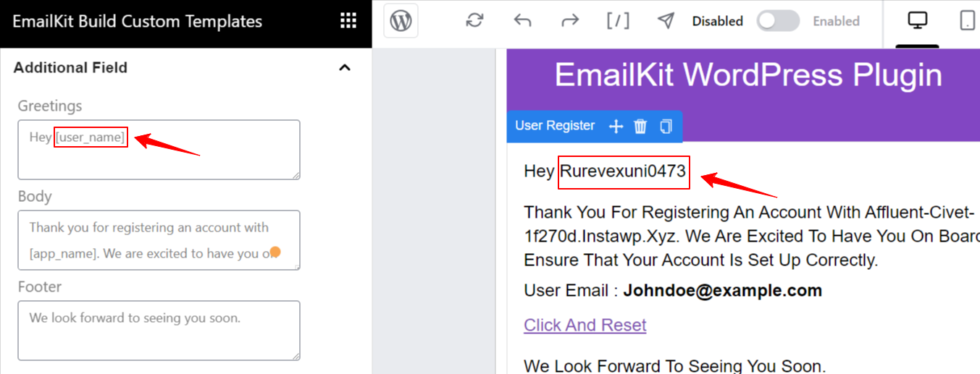Click the EmailKit WordPress Plugin heading
The height and width of the screenshot is (374, 980).
(748, 75)
